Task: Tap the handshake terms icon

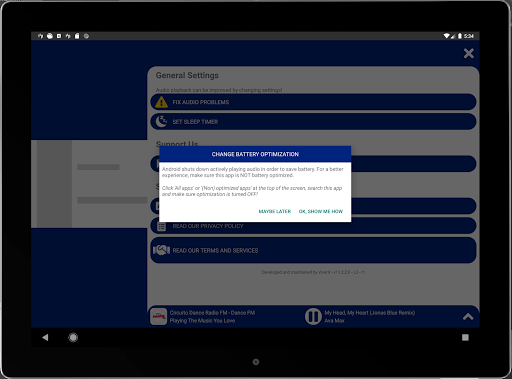Action: pyautogui.click(x=161, y=250)
